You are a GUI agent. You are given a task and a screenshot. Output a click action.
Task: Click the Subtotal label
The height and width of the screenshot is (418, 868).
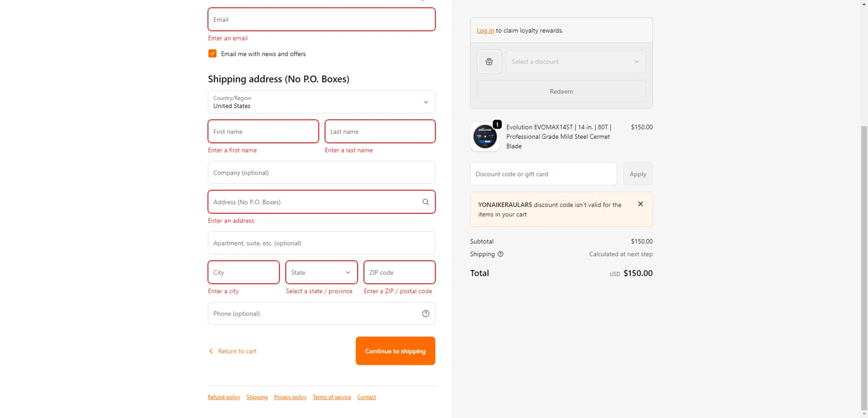tap(482, 242)
